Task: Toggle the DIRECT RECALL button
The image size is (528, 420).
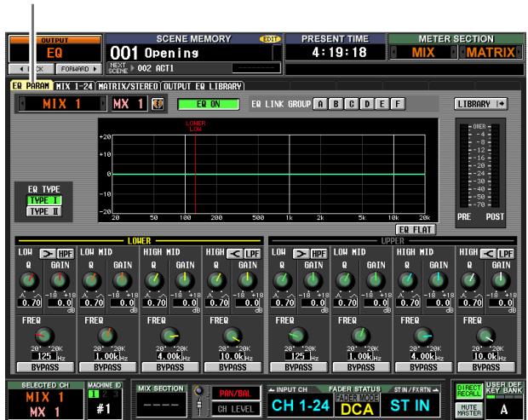Action: coord(468,391)
